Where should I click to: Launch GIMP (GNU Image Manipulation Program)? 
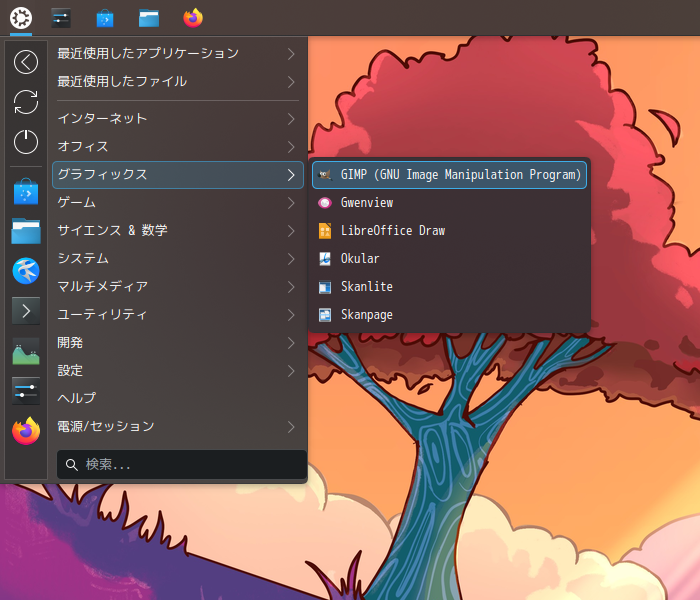(449, 175)
